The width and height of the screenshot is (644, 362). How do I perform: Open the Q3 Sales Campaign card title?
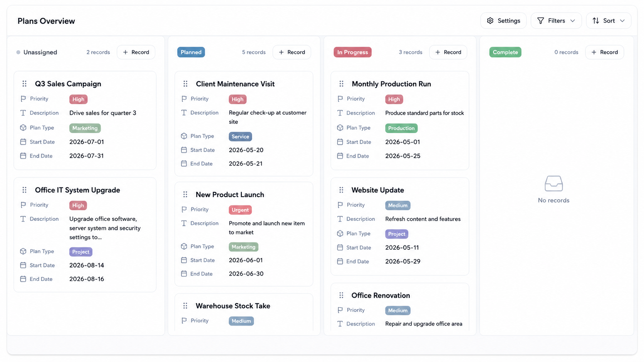[x=68, y=84]
